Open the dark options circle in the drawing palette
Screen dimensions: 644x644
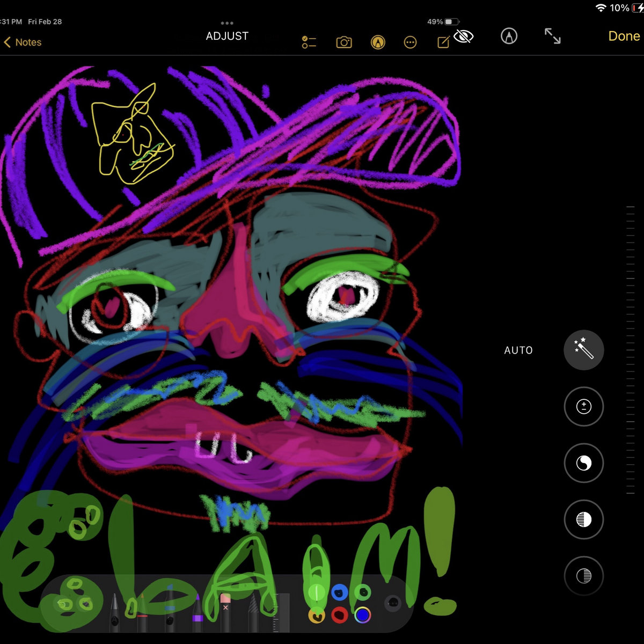click(x=393, y=603)
